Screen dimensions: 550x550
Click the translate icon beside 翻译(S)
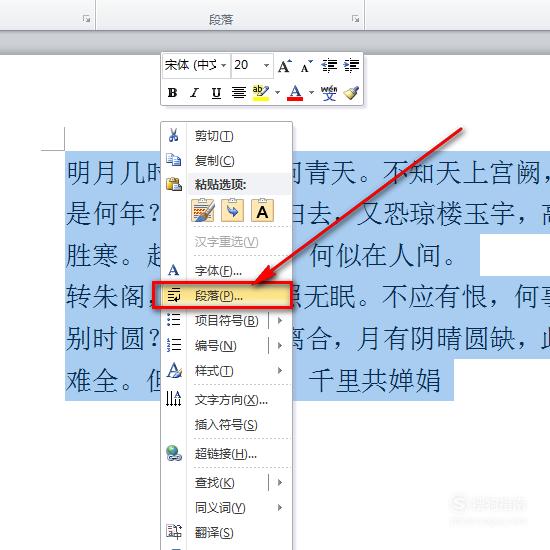(174, 532)
